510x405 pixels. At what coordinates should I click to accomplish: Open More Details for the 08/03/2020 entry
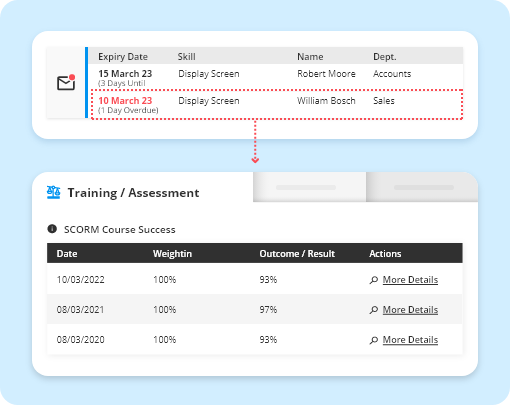tap(410, 340)
